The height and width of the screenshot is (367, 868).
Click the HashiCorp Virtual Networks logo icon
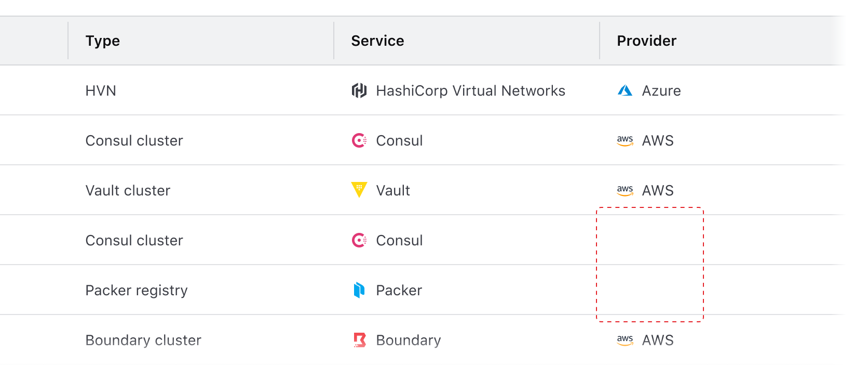(x=359, y=90)
